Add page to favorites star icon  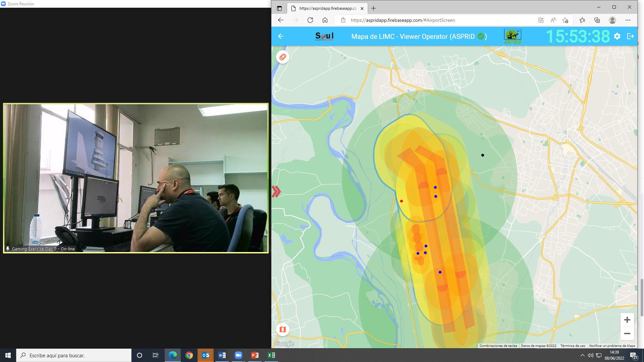pyautogui.click(x=565, y=20)
